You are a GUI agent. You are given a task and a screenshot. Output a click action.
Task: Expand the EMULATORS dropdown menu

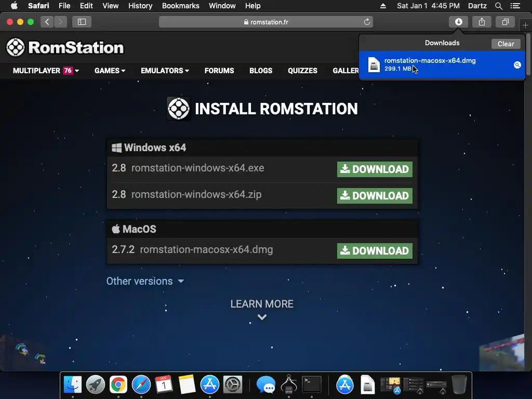point(165,71)
